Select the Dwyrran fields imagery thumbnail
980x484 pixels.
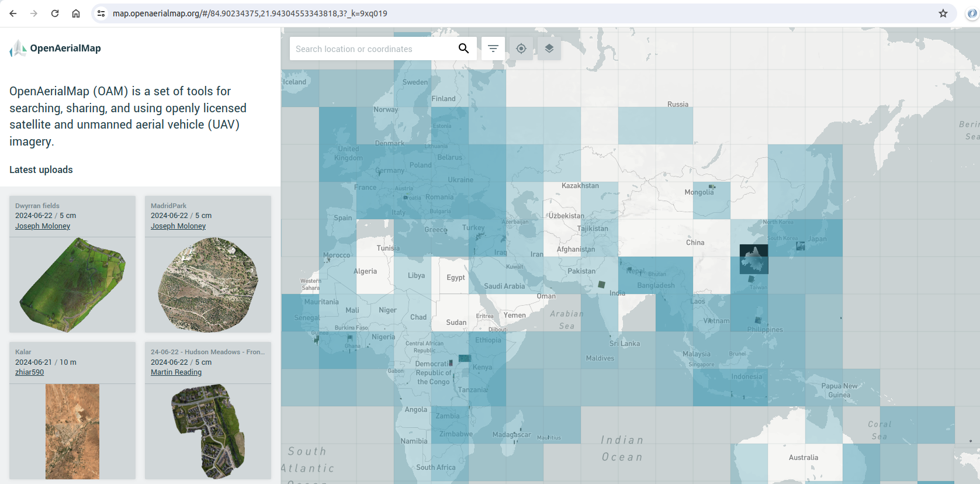[x=72, y=285]
